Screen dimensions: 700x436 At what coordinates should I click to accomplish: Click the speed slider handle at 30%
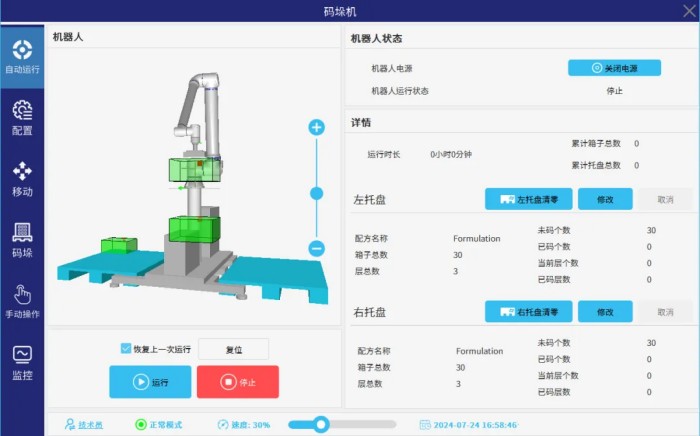[321, 424]
